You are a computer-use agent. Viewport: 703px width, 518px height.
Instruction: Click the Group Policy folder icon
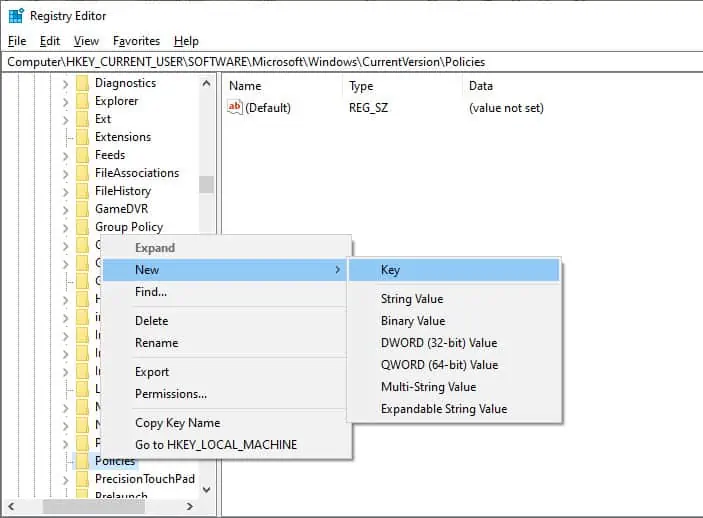[82, 227]
